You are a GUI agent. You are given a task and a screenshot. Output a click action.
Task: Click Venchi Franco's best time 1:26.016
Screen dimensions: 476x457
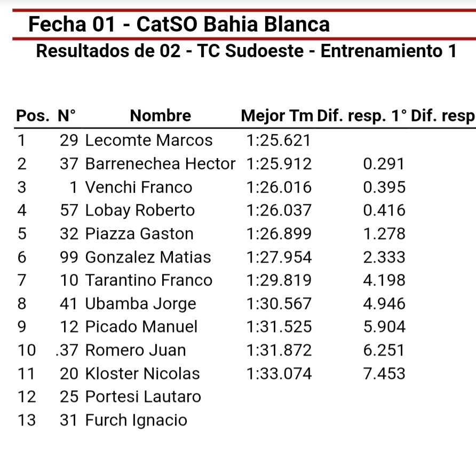(x=279, y=187)
